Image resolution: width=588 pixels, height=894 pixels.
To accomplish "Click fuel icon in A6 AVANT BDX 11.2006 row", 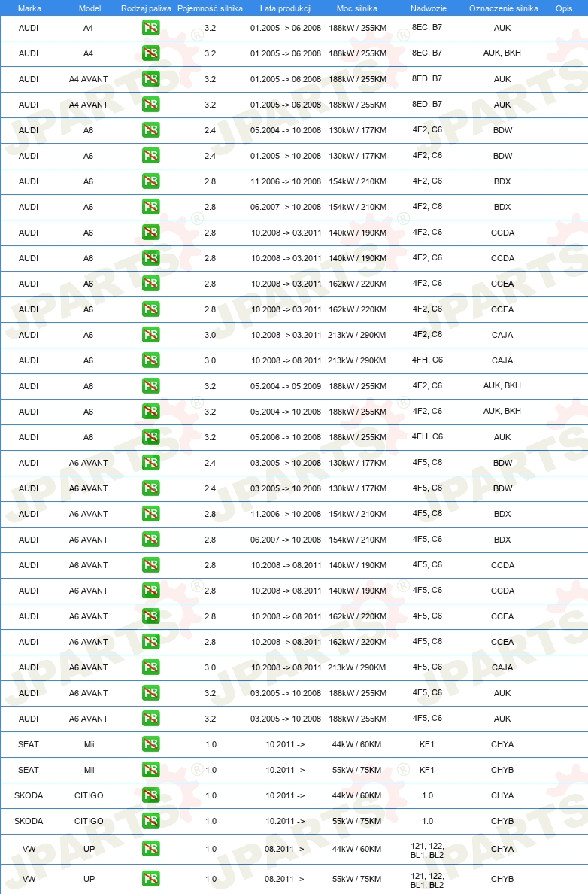I will (x=151, y=514).
